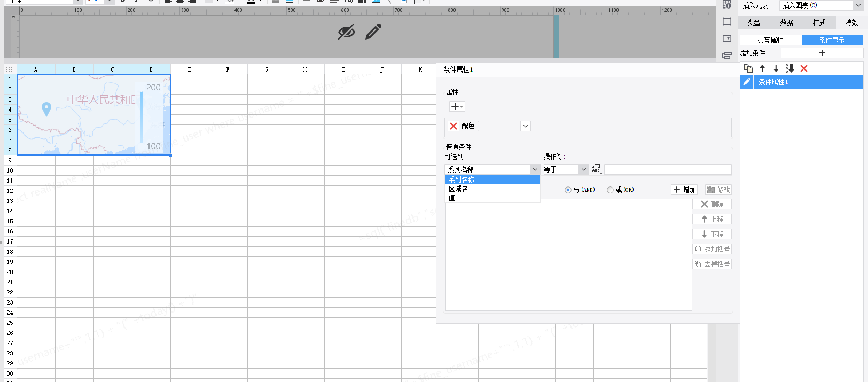Click the 下移 button
The width and height of the screenshot is (868, 382).
(712, 234)
